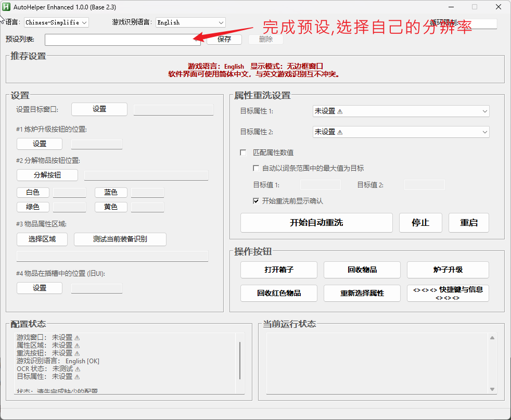Viewport: 511px width, 420px height.
Task: Expand the 预设列表 preset dropdown
Action: click(123, 40)
